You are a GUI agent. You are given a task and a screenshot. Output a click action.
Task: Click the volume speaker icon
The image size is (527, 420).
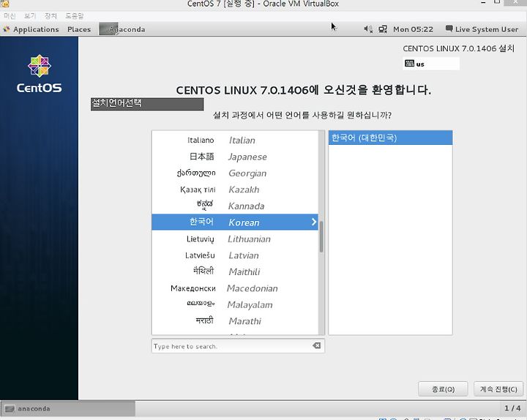(368, 29)
